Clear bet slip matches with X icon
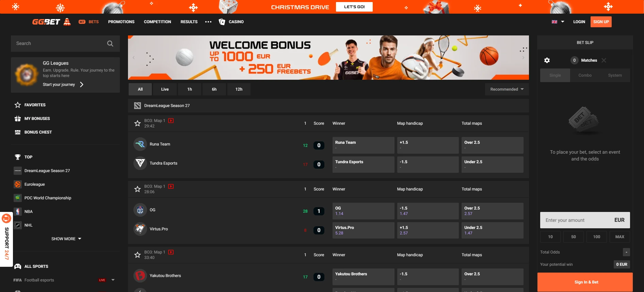The height and width of the screenshot is (292, 644). 604,60
